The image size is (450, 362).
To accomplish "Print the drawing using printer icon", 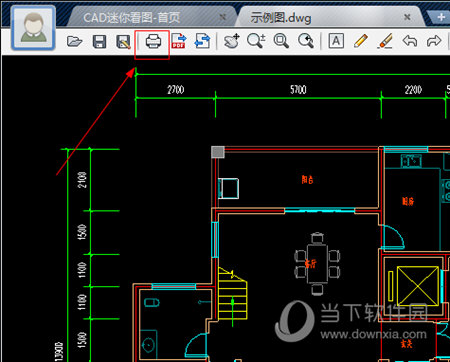I will pyautogui.click(x=153, y=41).
